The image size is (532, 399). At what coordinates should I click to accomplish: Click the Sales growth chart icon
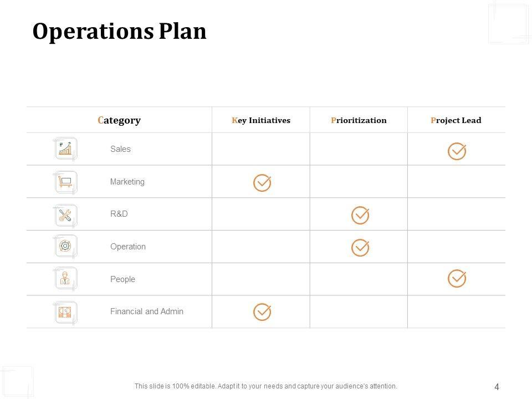(66, 149)
